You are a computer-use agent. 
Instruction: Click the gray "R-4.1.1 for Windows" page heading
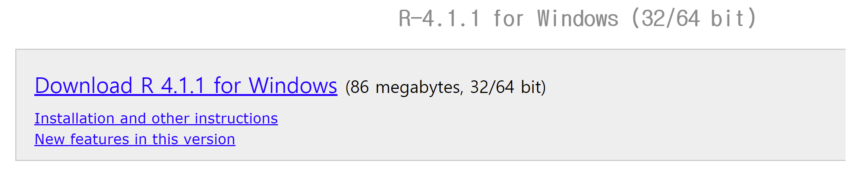(577, 19)
